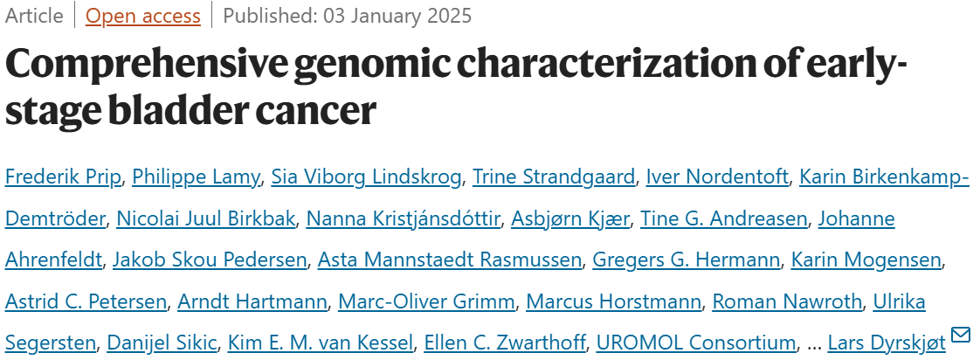Select Nanna Kristjánsdóttir author link
This screenshot has height=360, width=980.
tap(404, 218)
